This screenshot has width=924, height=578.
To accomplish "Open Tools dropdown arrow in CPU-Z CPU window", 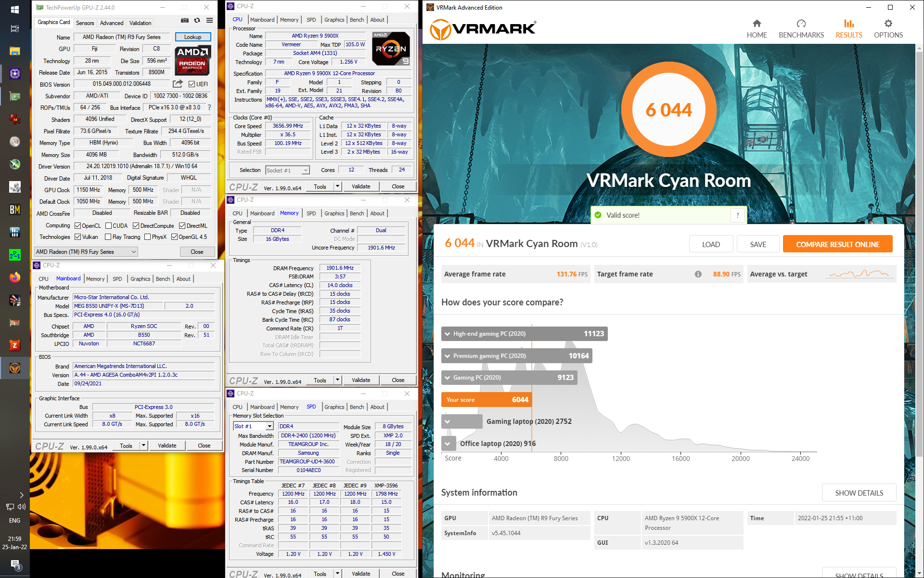I will tap(337, 186).
